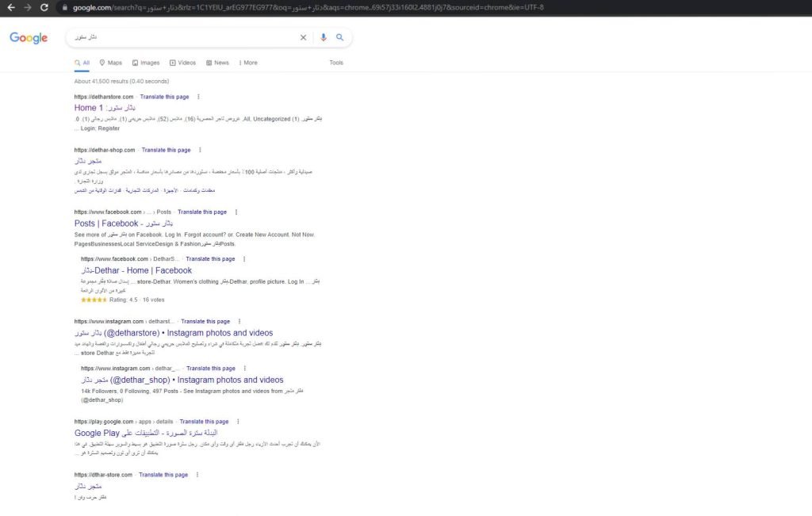The image size is (812, 516).
Task: Click inside the Google search box
Action: pos(184,37)
